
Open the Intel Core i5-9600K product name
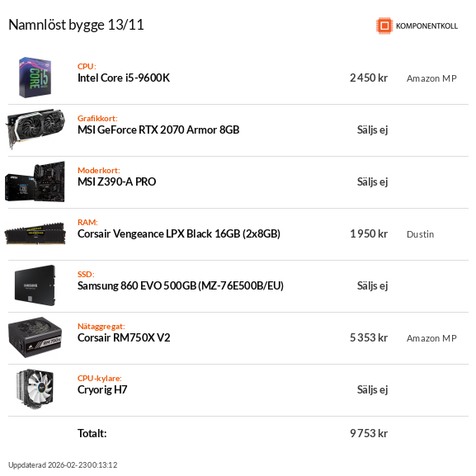pos(124,78)
